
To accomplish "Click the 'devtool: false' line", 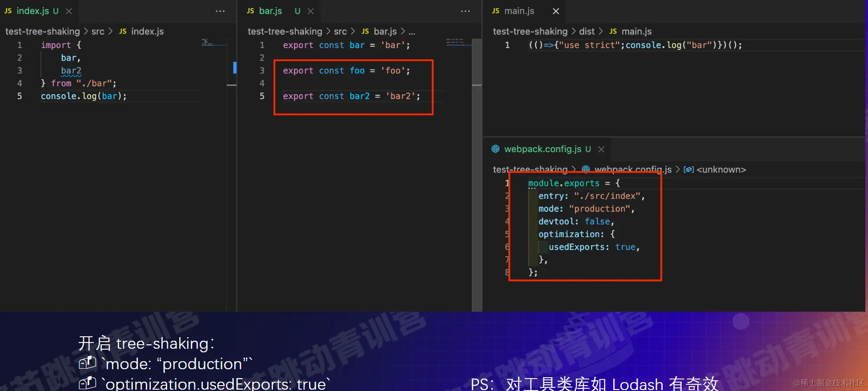I will click(576, 222).
